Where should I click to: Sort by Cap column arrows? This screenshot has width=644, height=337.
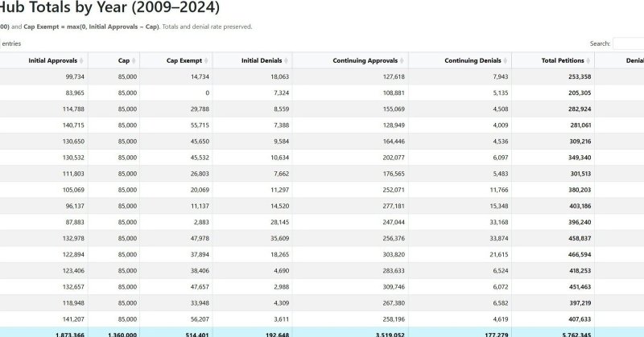click(134, 61)
